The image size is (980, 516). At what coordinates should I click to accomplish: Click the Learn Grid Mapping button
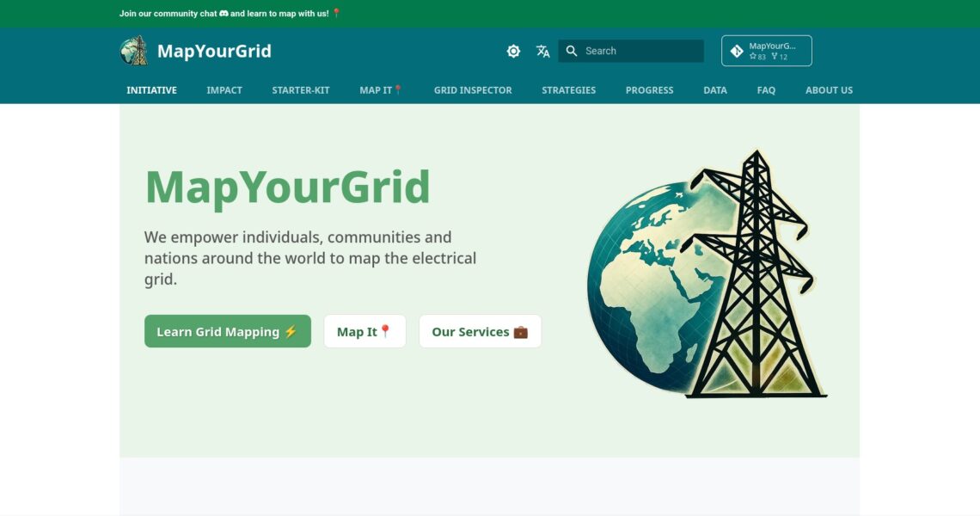pyautogui.click(x=227, y=331)
